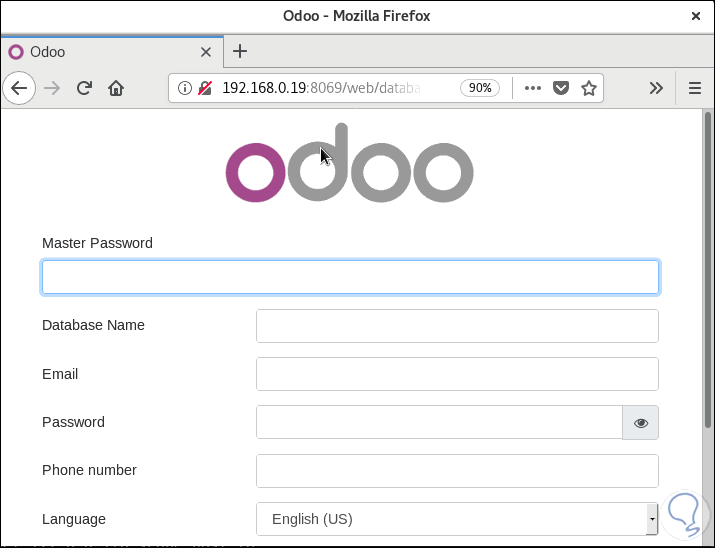Show site information icon in address bar
This screenshot has width=715, height=548.
click(184, 88)
